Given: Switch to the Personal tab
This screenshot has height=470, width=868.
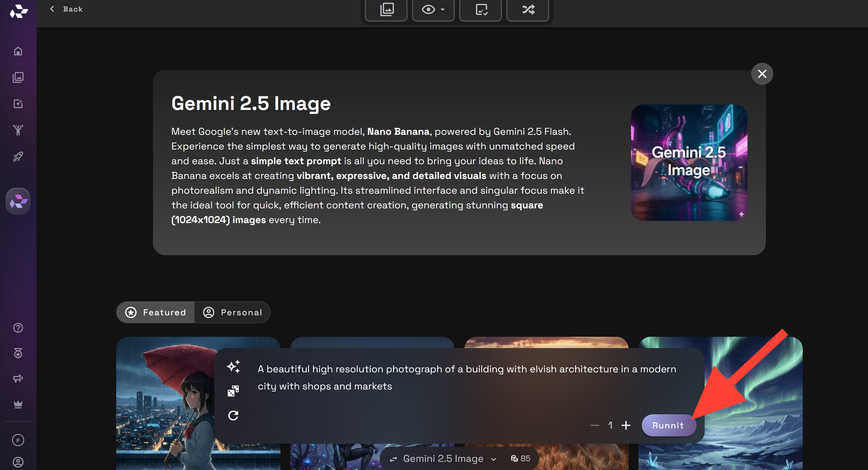Looking at the screenshot, I should pos(233,312).
